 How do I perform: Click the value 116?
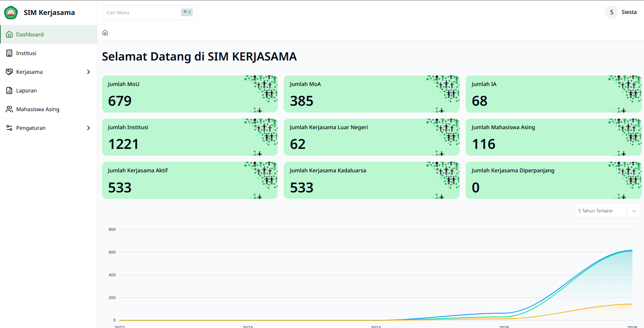(483, 144)
